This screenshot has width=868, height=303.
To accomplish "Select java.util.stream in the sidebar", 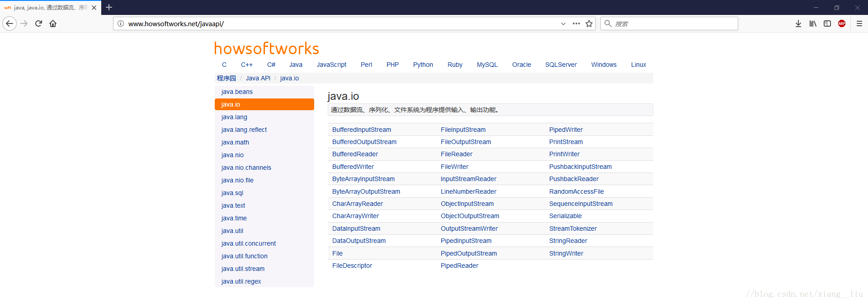I will [x=264, y=269].
